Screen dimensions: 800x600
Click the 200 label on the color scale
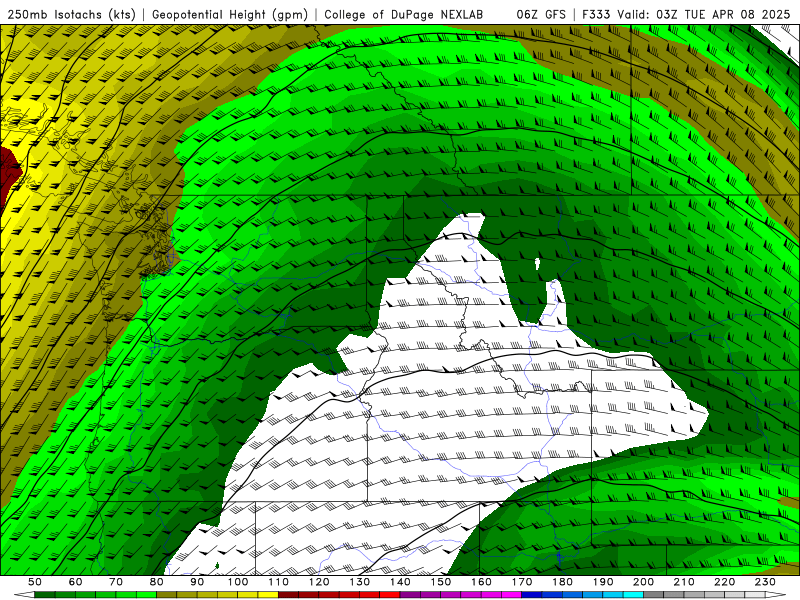(x=643, y=582)
